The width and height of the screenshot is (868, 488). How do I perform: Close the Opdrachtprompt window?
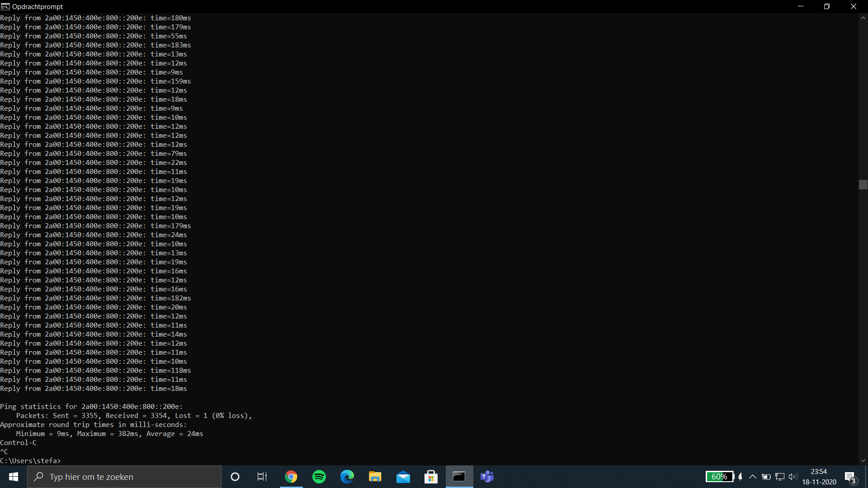pos(854,6)
